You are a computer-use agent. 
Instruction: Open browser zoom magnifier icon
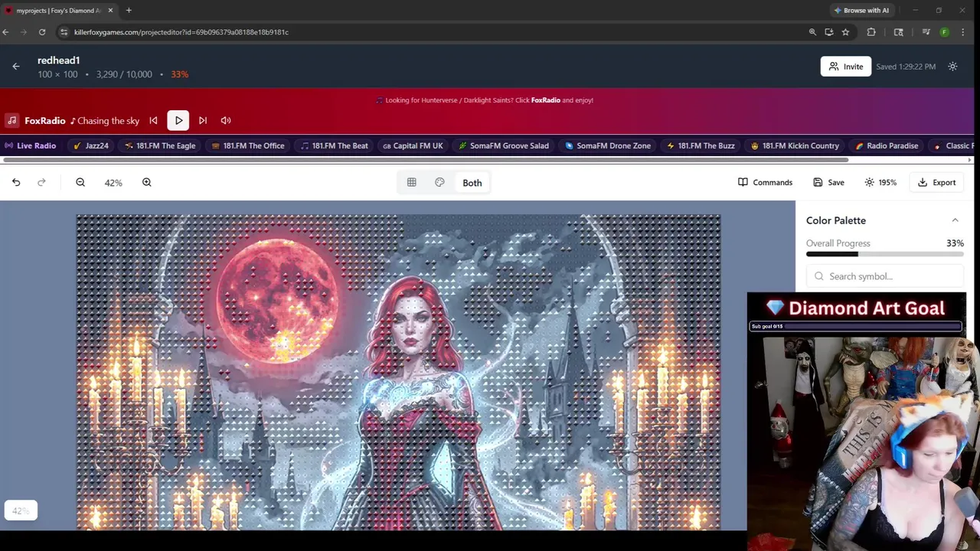pyautogui.click(x=812, y=32)
